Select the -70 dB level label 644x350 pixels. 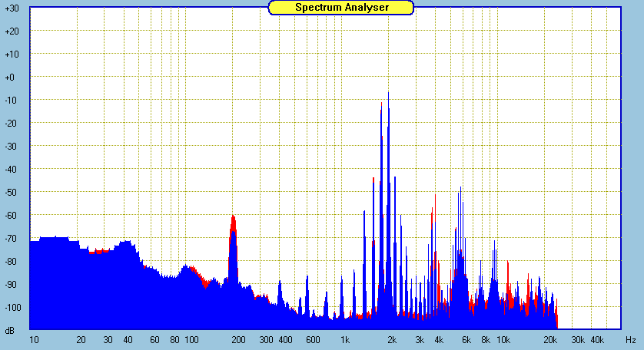click(x=12, y=239)
